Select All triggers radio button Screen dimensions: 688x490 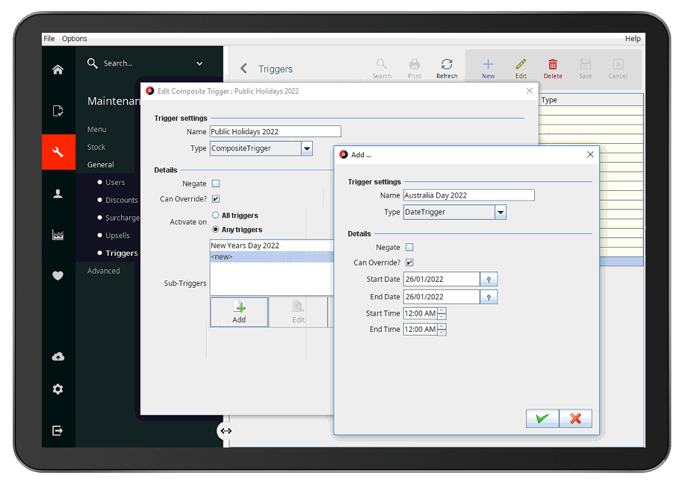[215, 215]
